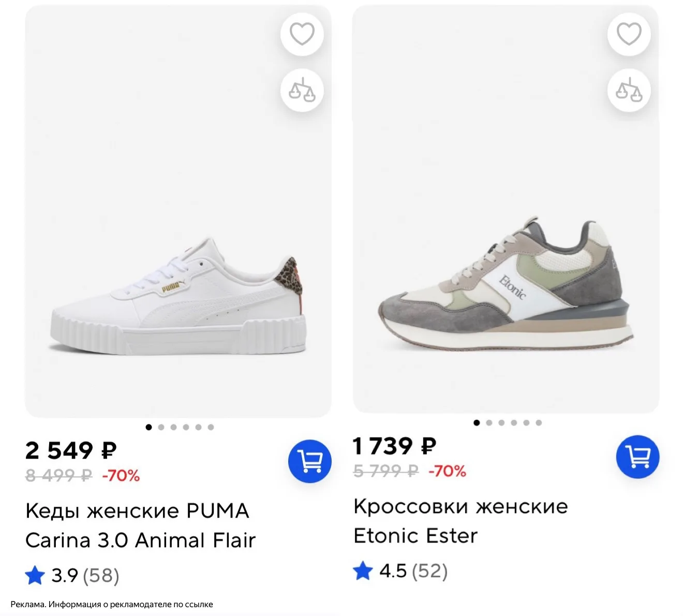Add Etonic Ester sneakers to cart

[637, 457]
